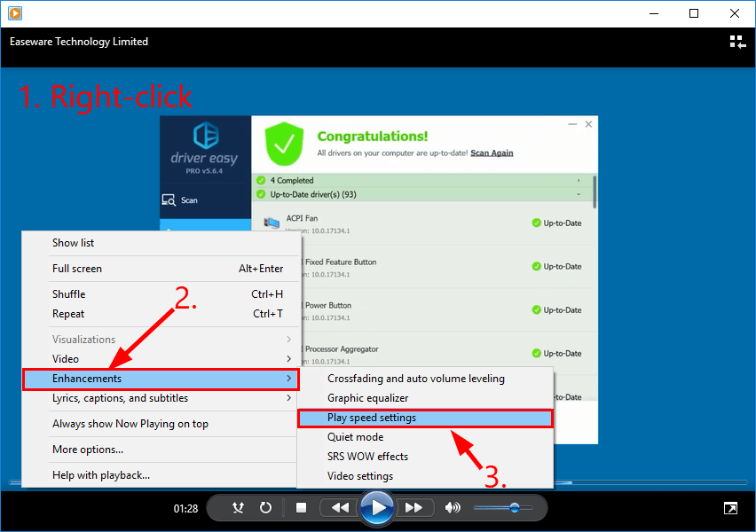Screen dimensions: 756x532
Task: Open the Enhancements submenu
Action: tap(161, 379)
